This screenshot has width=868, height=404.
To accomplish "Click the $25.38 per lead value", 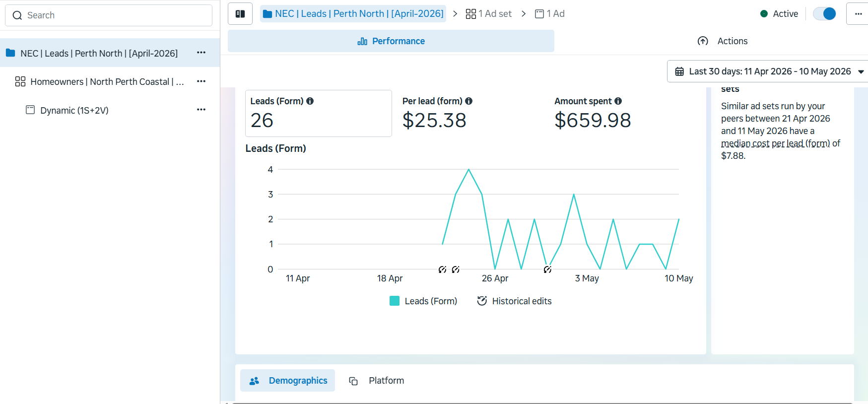I will (x=434, y=120).
